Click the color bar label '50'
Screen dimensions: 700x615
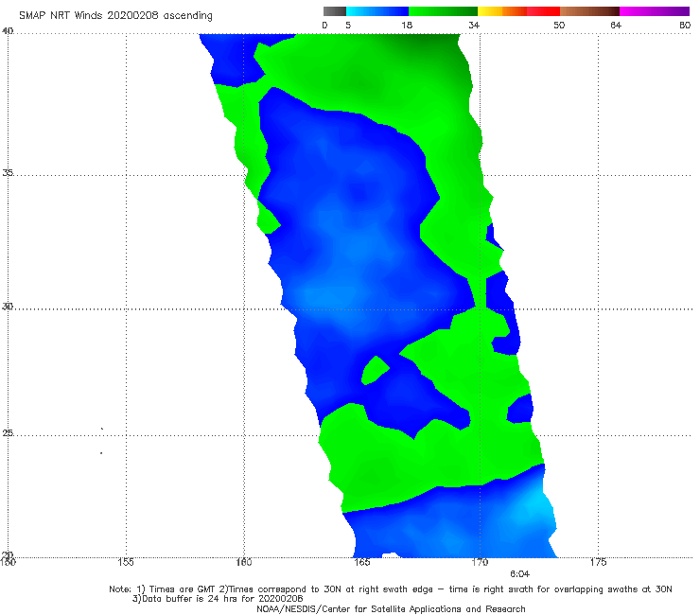point(559,26)
